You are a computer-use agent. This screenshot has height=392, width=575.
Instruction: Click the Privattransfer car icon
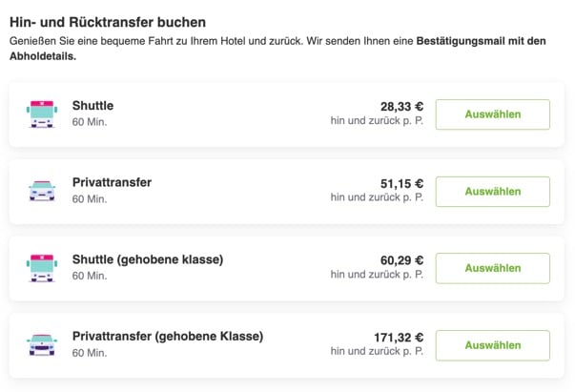pyautogui.click(x=42, y=191)
